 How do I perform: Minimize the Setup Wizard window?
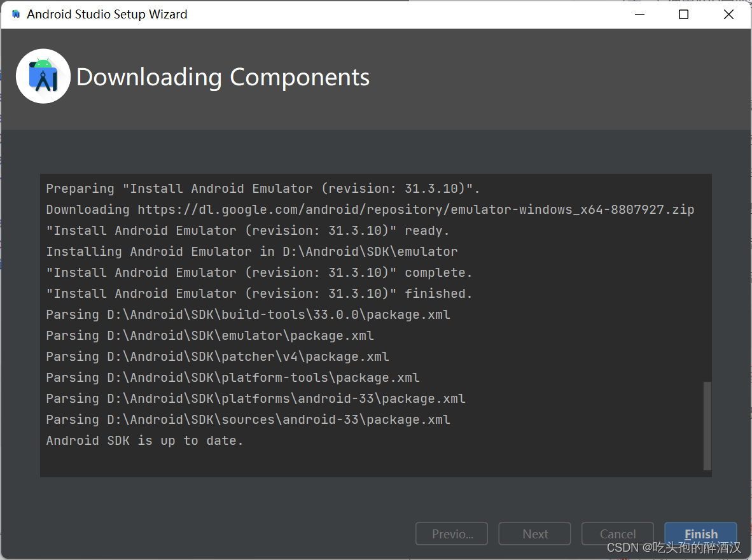click(639, 15)
